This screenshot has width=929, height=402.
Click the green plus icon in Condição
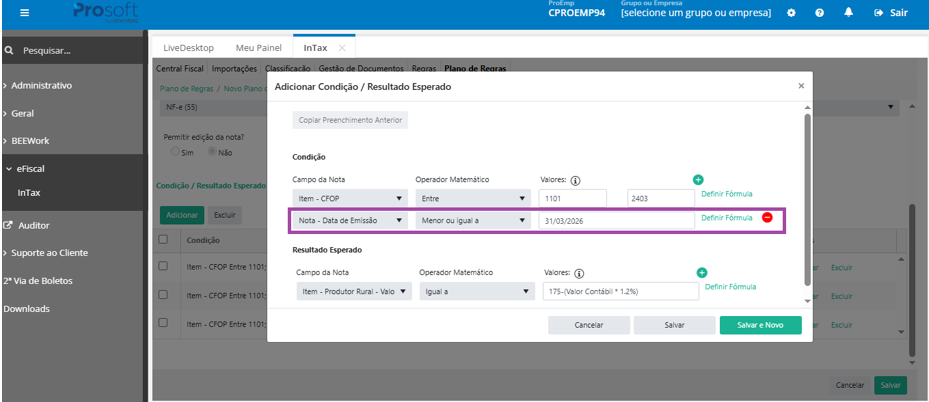[697, 180]
